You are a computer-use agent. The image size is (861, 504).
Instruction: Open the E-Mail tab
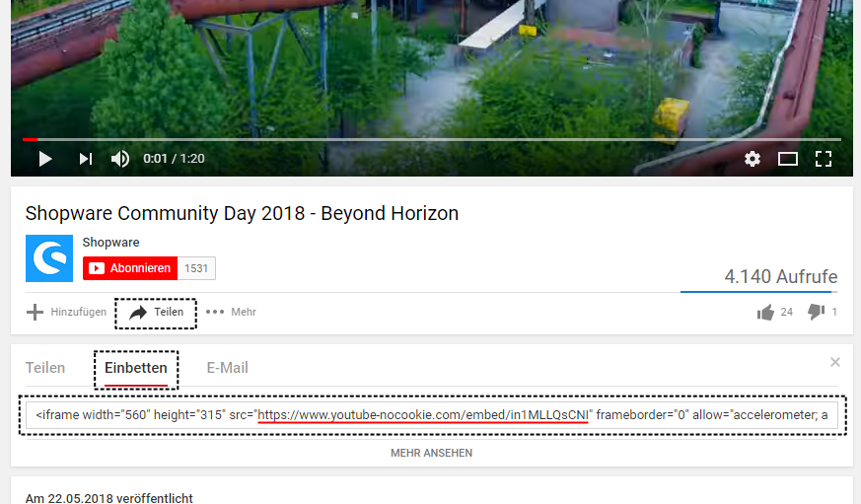click(227, 368)
